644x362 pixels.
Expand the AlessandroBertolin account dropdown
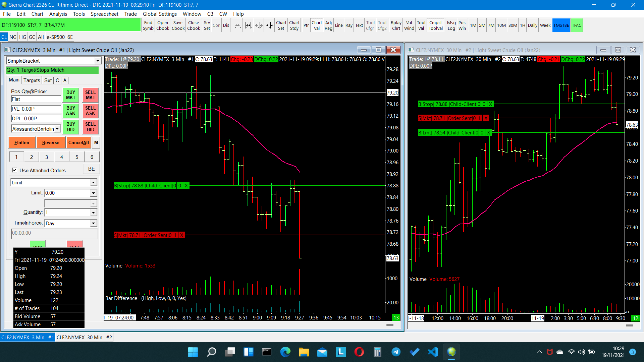57,129
